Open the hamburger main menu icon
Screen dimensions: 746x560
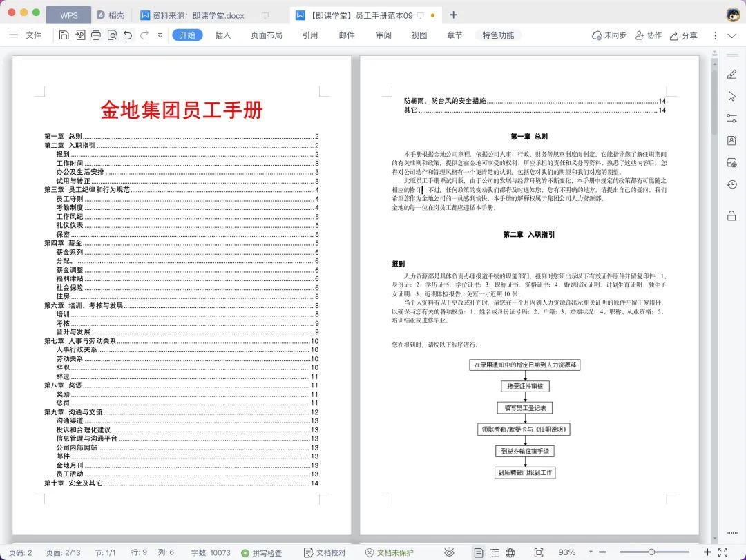point(13,35)
